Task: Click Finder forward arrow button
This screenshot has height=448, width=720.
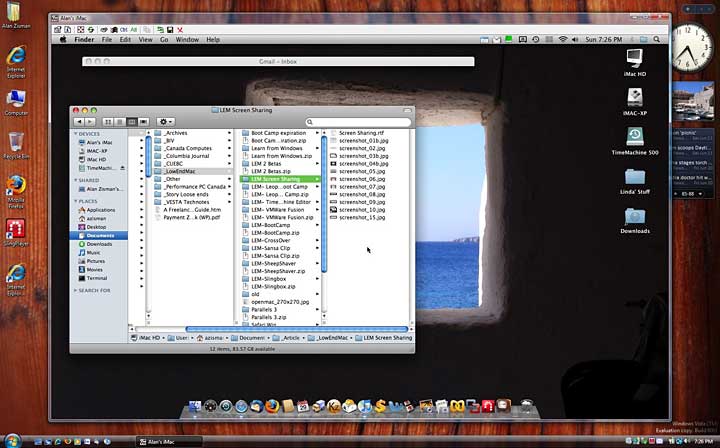Action: pyautogui.click(x=90, y=122)
